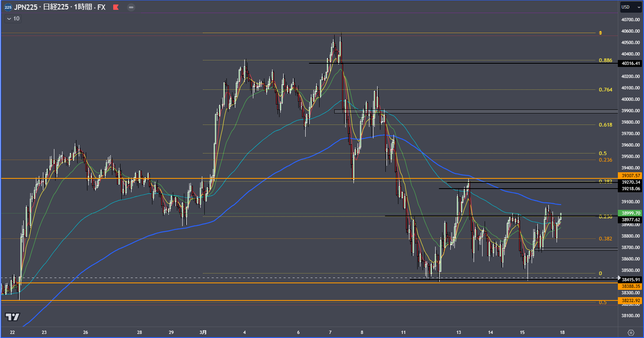Image resolution: width=644 pixels, height=338 pixels.
Task: Select the 39218.06 black price label
Action: click(x=631, y=189)
